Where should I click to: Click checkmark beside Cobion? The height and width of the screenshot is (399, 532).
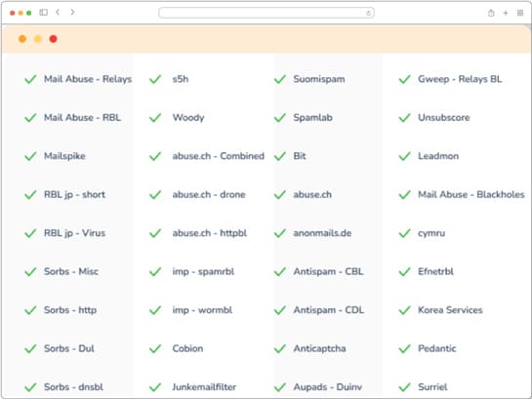click(x=155, y=348)
